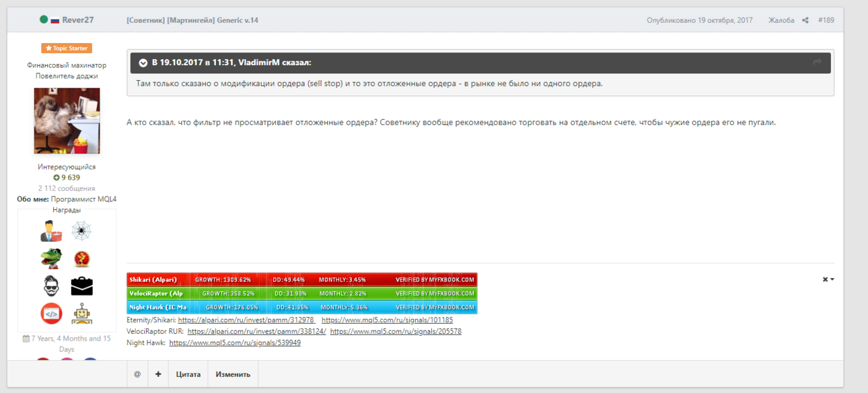Click the reputation score 9 639
This screenshot has height=393, width=868.
point(67,178)
